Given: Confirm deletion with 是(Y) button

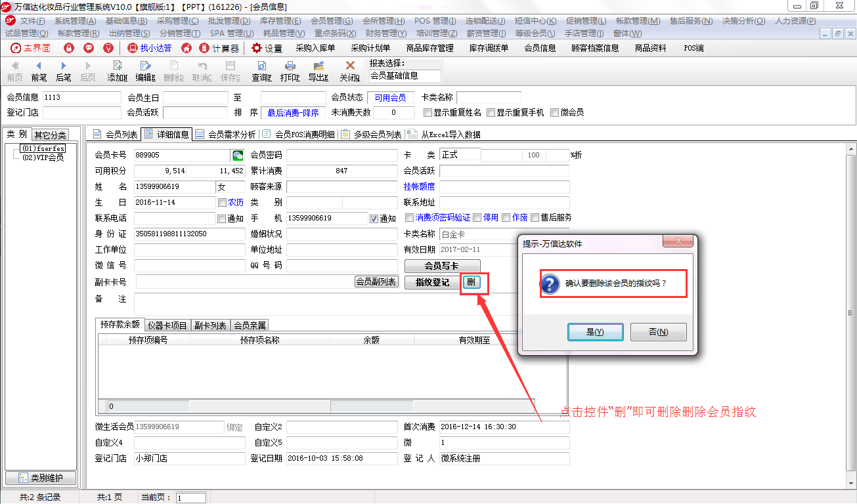Looking at the screenshot, I should (x=595, y=332).
